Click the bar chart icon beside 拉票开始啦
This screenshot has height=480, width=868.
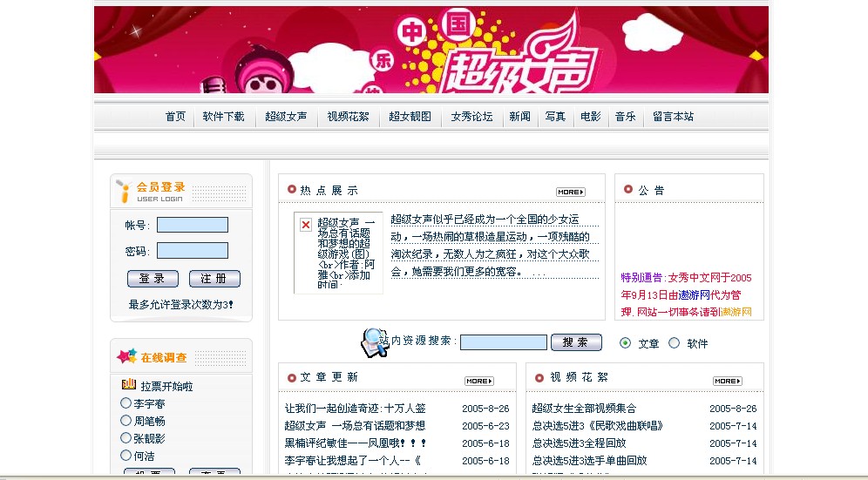click(x=128, y=384)
